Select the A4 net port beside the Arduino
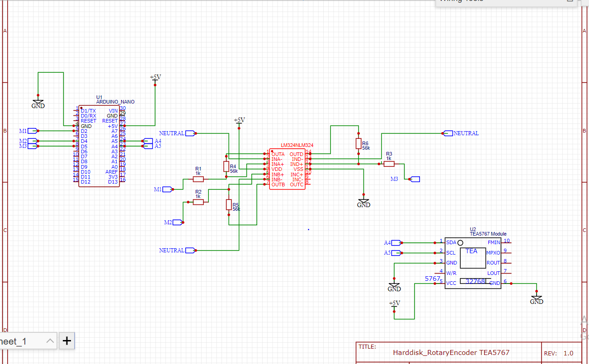The width and height of the screenshot is (589, 364). coord(151,141)
